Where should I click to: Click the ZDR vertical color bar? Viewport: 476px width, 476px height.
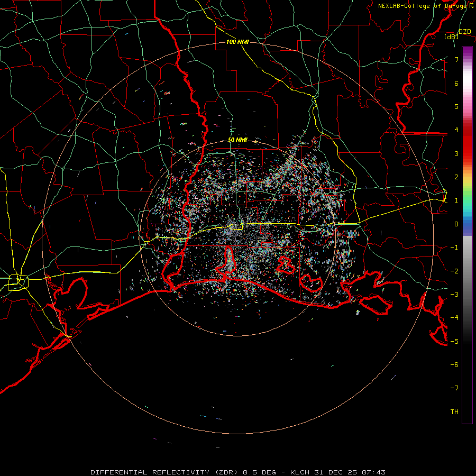coord(467,235)
